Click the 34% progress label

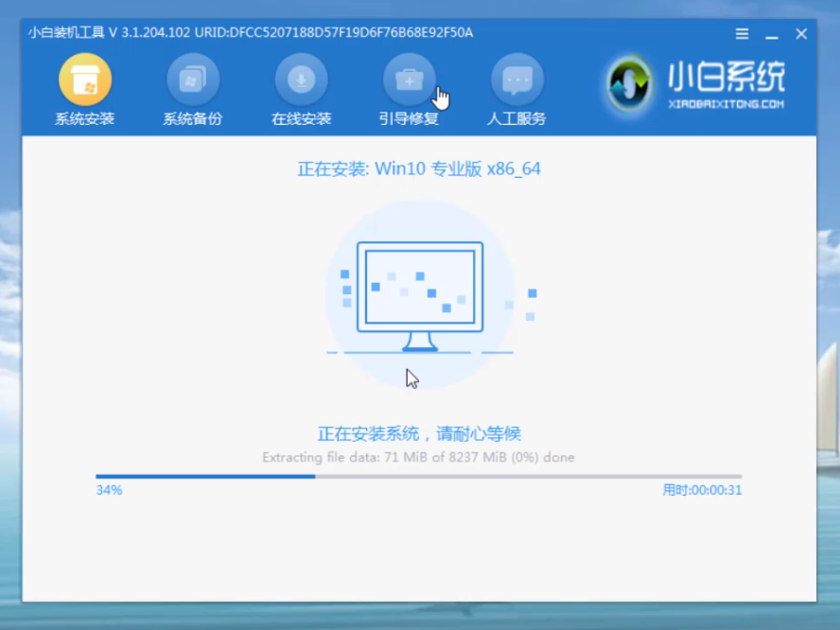[x=107, y=490]
